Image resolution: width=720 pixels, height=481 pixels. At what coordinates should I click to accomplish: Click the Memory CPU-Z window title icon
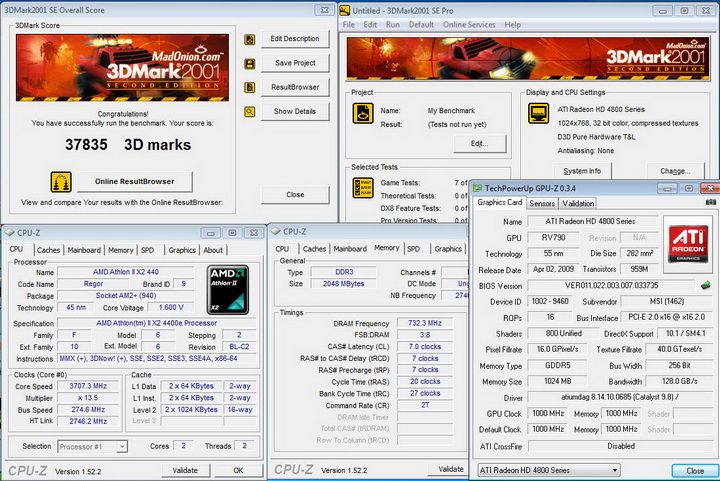(x=276, y=231)
